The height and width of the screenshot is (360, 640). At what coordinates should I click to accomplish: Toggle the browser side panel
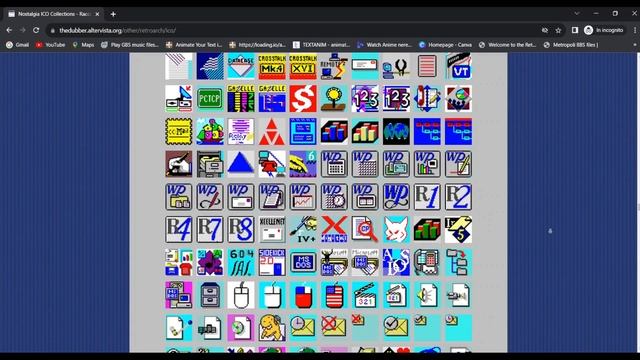[x=575, y=30]
